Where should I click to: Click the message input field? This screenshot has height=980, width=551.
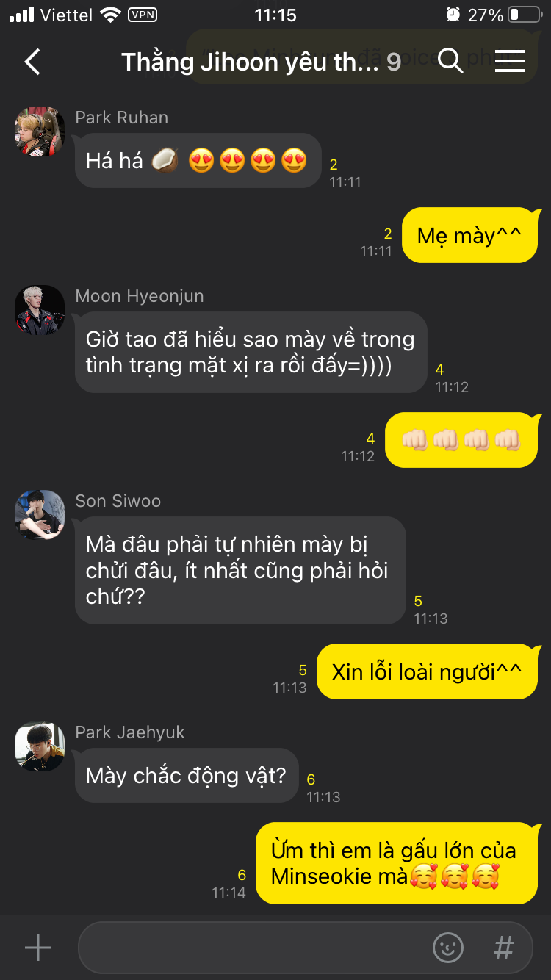[305, 948]
